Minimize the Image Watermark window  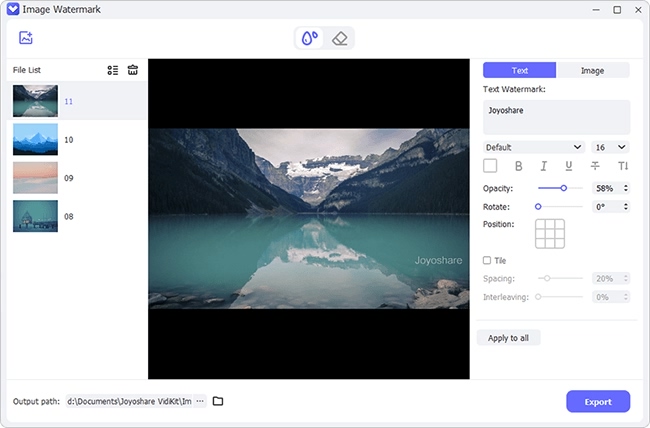tap(596, 10)
